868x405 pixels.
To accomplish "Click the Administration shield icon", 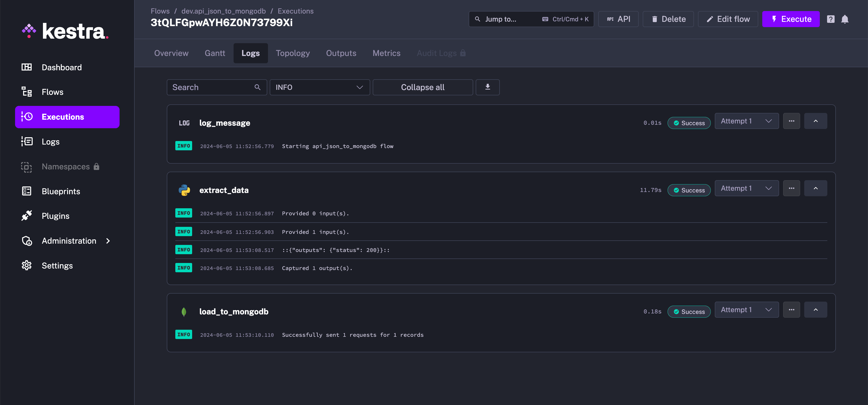I will tap(27, 241).
